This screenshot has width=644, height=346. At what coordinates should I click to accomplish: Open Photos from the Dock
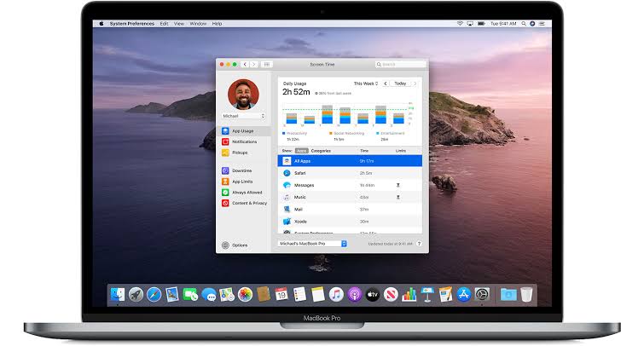245,294
